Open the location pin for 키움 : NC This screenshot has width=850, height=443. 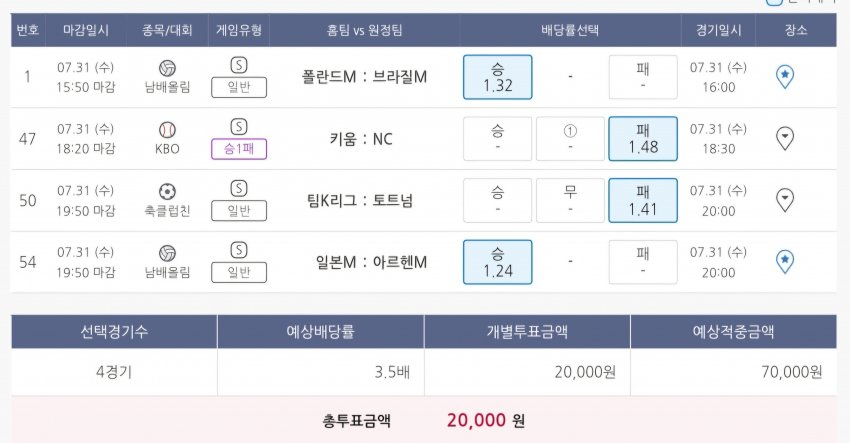pos(785,139)
